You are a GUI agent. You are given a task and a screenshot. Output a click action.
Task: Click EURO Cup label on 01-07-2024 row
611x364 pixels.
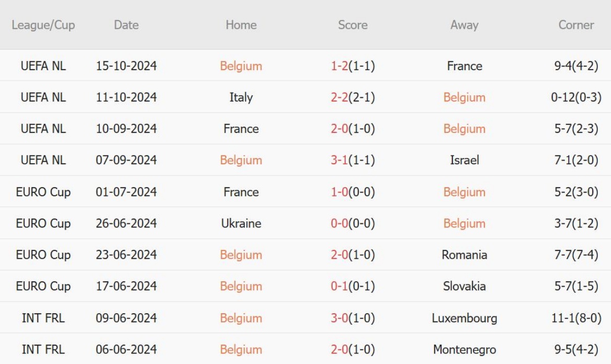click(43, 192)
